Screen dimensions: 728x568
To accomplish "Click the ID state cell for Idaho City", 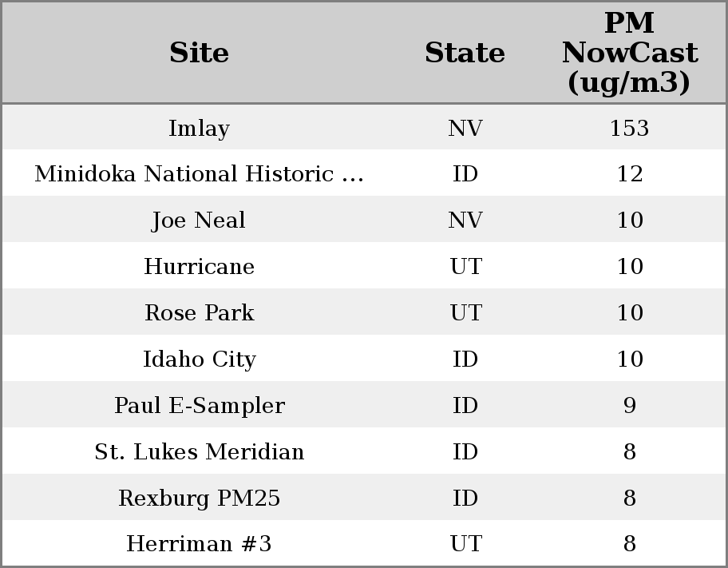I will (465, 359).
